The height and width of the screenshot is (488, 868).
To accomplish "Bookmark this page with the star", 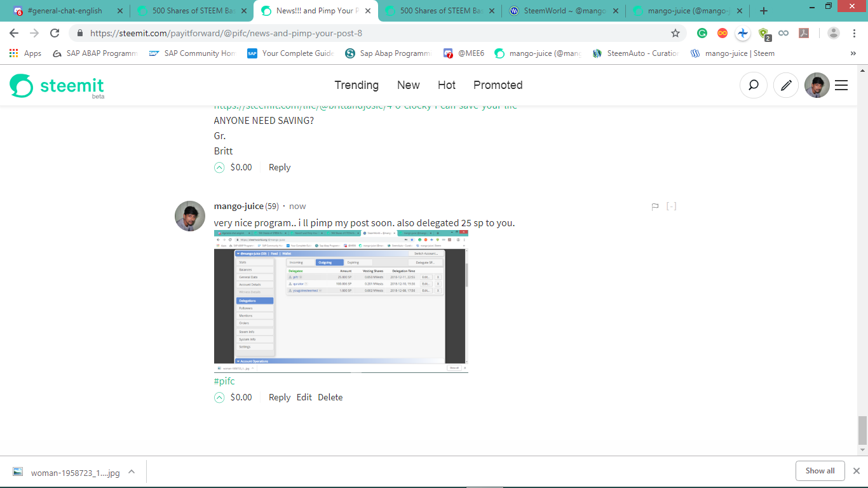I will coord(675,33).
